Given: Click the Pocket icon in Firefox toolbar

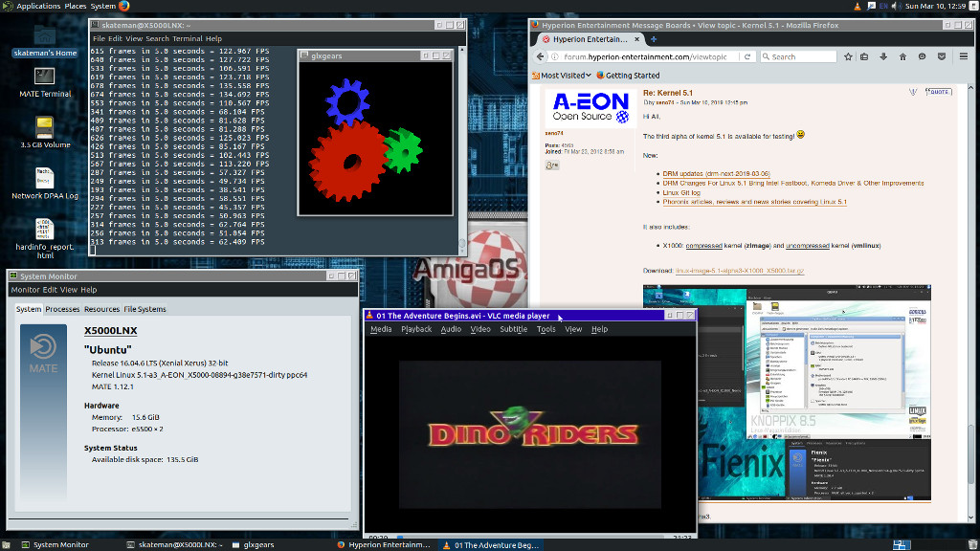Looking at the screenshot, I should pos(942,56).
